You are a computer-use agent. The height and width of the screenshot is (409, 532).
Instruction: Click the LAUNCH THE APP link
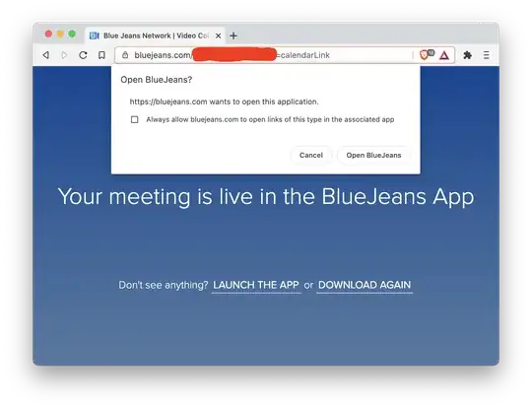click(x=256, y=285)
